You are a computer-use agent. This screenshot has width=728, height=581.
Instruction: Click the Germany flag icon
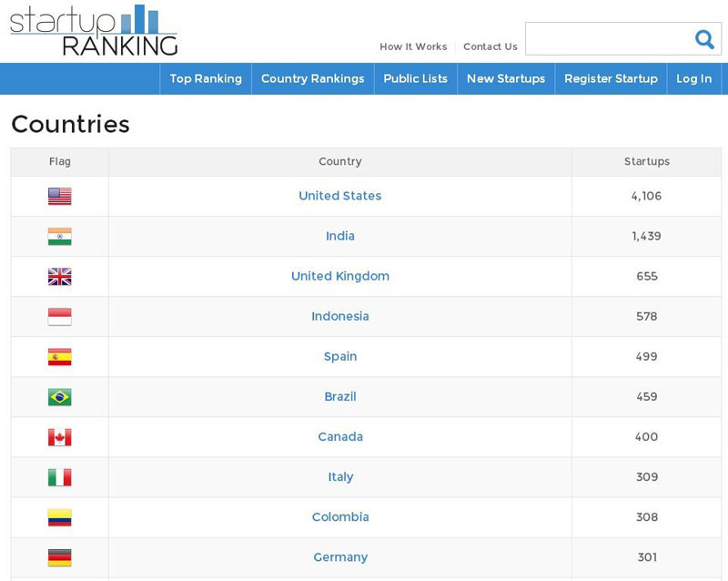60,557
